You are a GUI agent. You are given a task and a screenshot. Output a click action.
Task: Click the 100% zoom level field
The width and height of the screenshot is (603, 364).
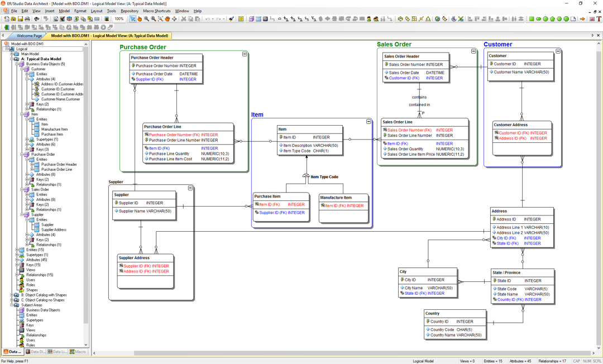coord(119,19)
